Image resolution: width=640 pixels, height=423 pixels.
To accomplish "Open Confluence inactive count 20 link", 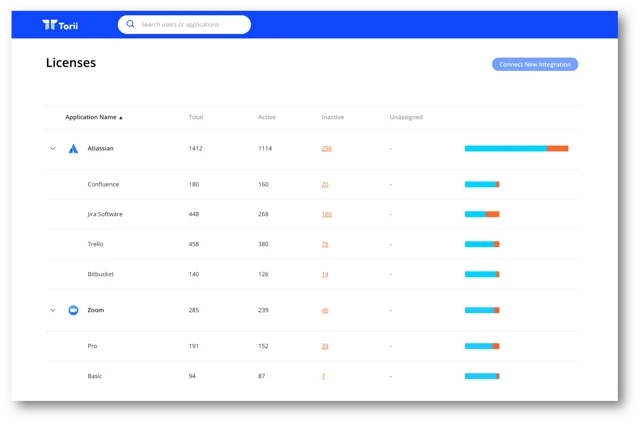I will tap(325, 185).
